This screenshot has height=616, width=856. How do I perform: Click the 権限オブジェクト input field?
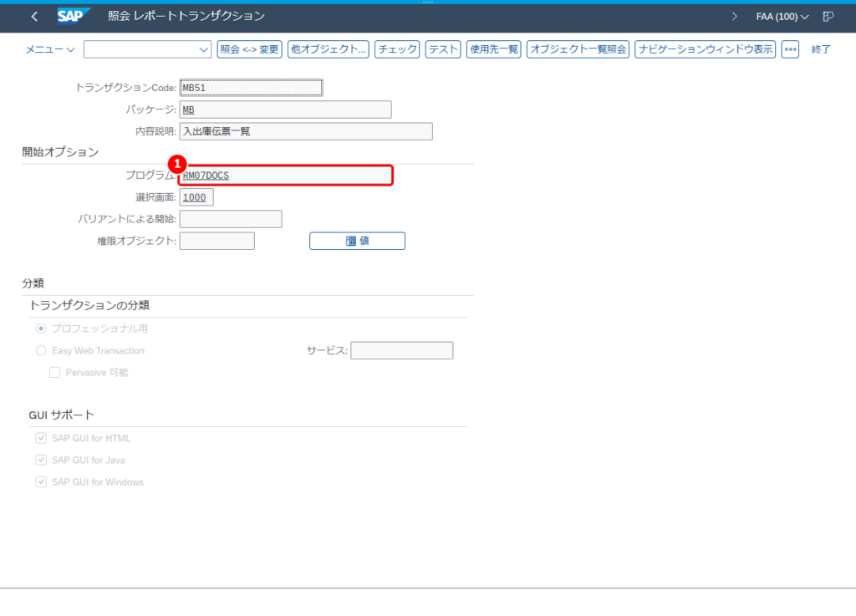(x=217, y=241)
